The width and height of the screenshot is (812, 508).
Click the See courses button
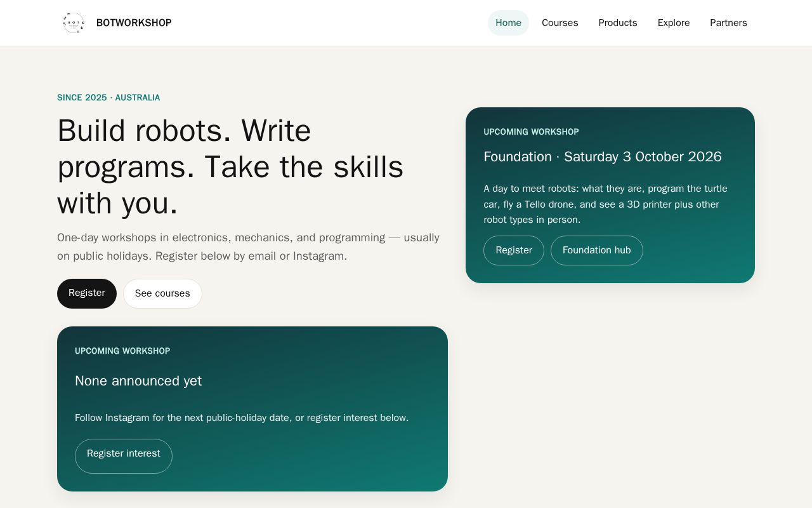pos(162,293)
